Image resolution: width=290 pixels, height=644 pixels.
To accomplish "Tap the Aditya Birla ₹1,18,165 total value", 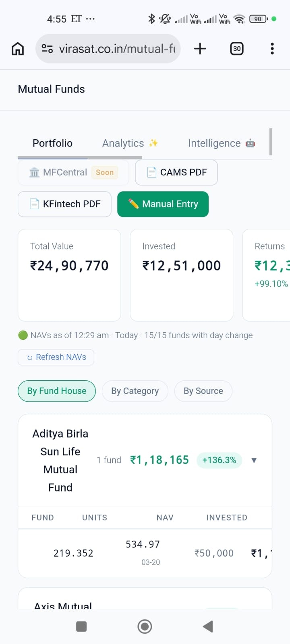I will click(159, 460).
